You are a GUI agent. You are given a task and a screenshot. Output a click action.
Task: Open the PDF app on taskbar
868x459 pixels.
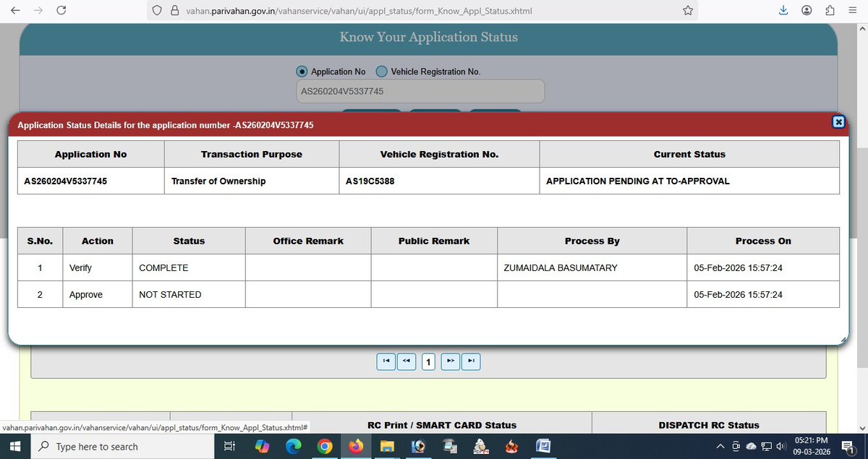481,447
